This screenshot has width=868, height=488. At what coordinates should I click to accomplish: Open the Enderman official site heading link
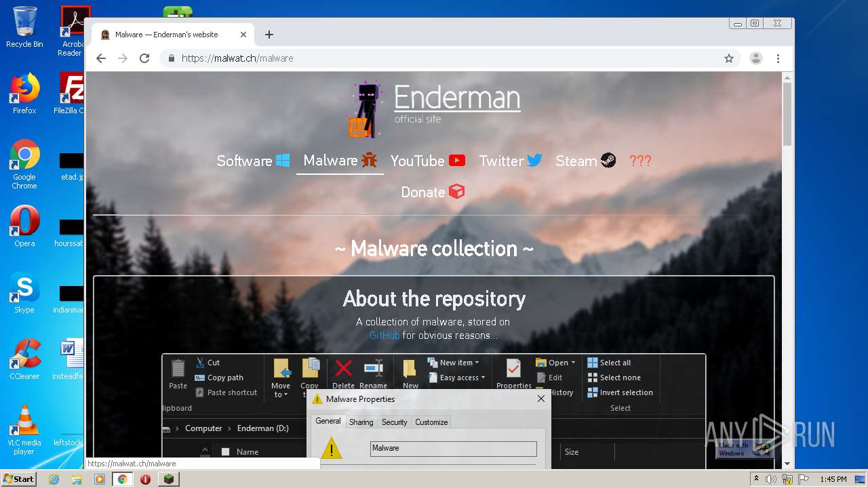(x=457, y=104)
